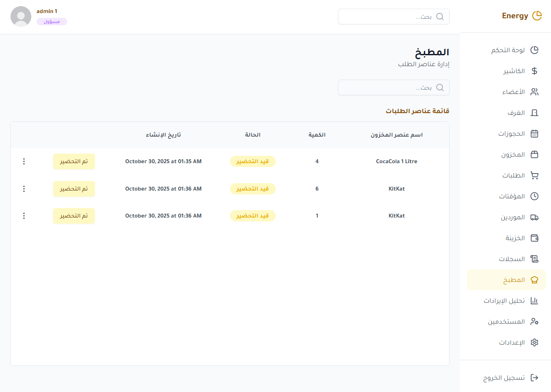The width and height of the screenshot is (551, 392).
Task: Click the cashier dollar sign icon
Action: pyautogui.click(x=534, y=71)
